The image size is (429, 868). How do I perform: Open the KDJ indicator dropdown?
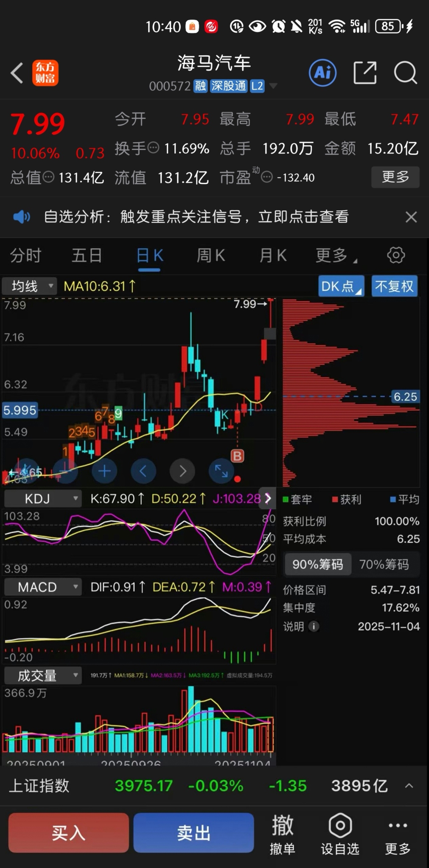pos(42,499)
